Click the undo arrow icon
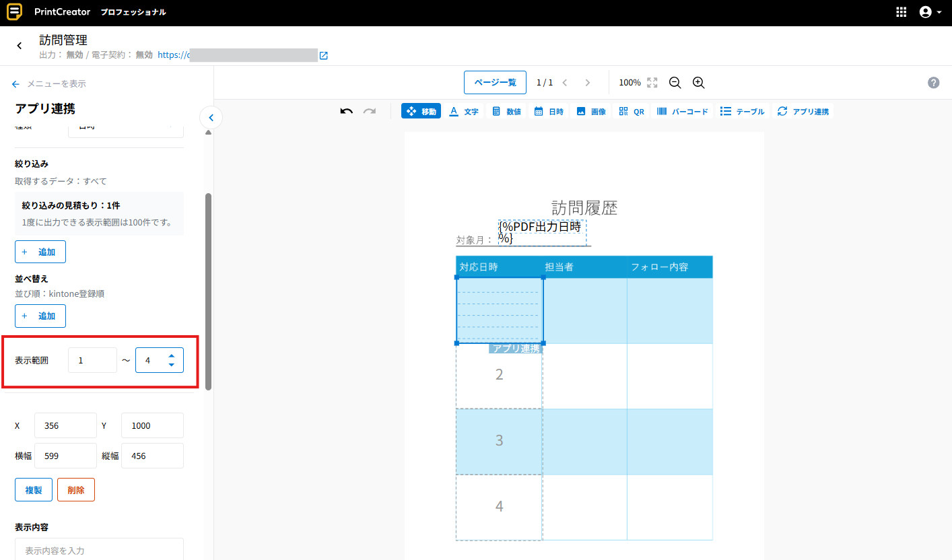This screenshot has height=560, width=952. pos(347,111)
